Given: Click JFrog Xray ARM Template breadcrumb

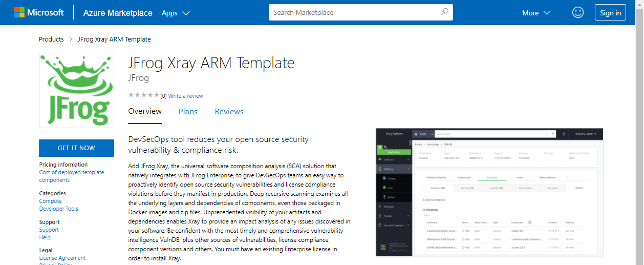Looking at the screenshot, I should [x=114, y=39].
